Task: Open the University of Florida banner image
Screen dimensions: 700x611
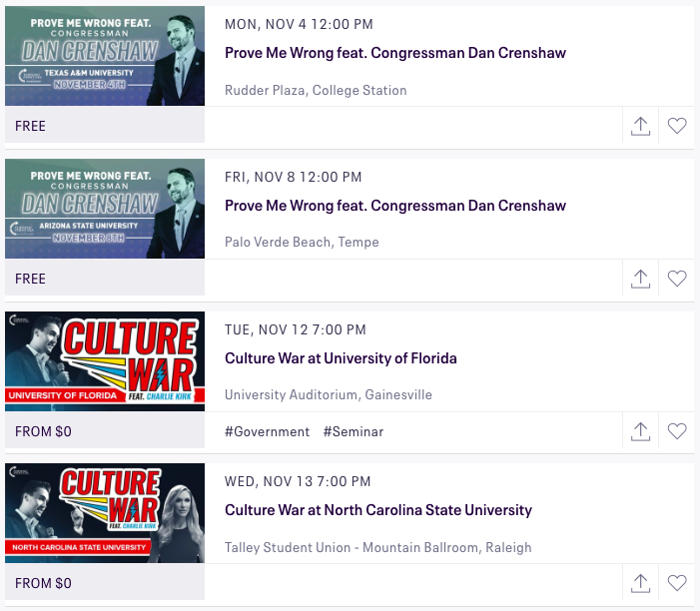Action: pos(105,361)
